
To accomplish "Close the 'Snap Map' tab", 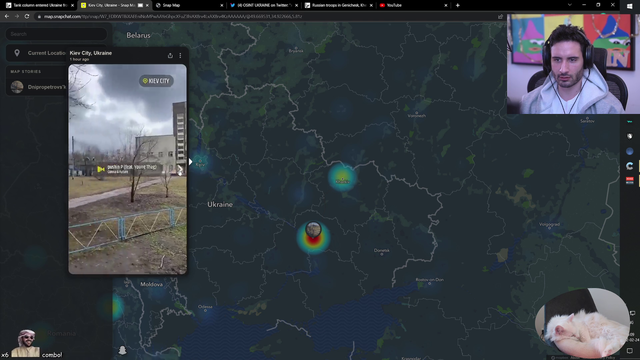I will point(222,5).
